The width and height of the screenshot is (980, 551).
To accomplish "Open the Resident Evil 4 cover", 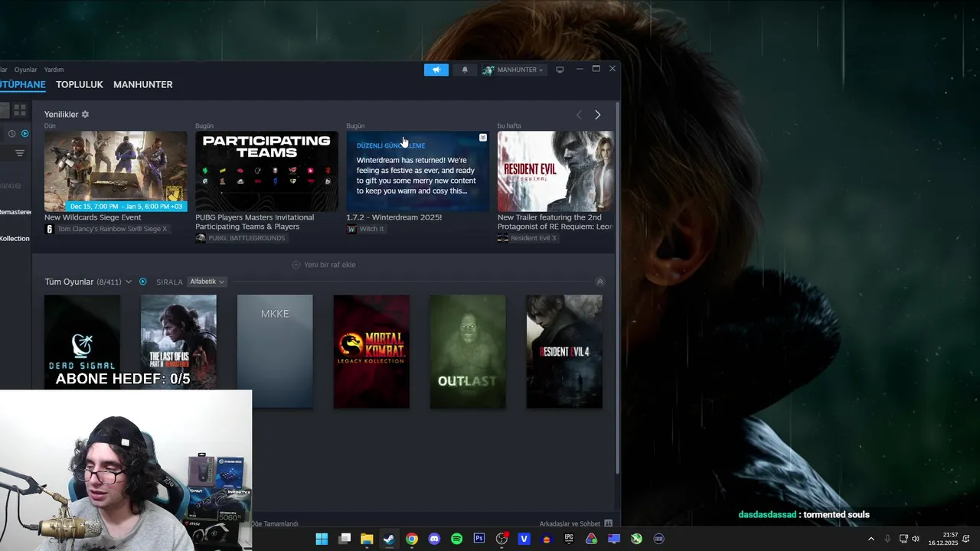I will pyautogui.click(x=564, y=351).
